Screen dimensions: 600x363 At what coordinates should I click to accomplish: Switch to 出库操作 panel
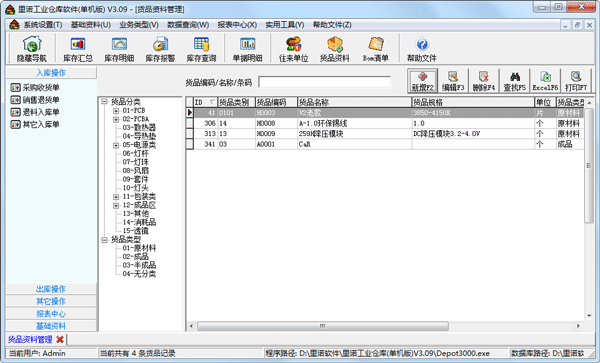[x=51, y=289]
